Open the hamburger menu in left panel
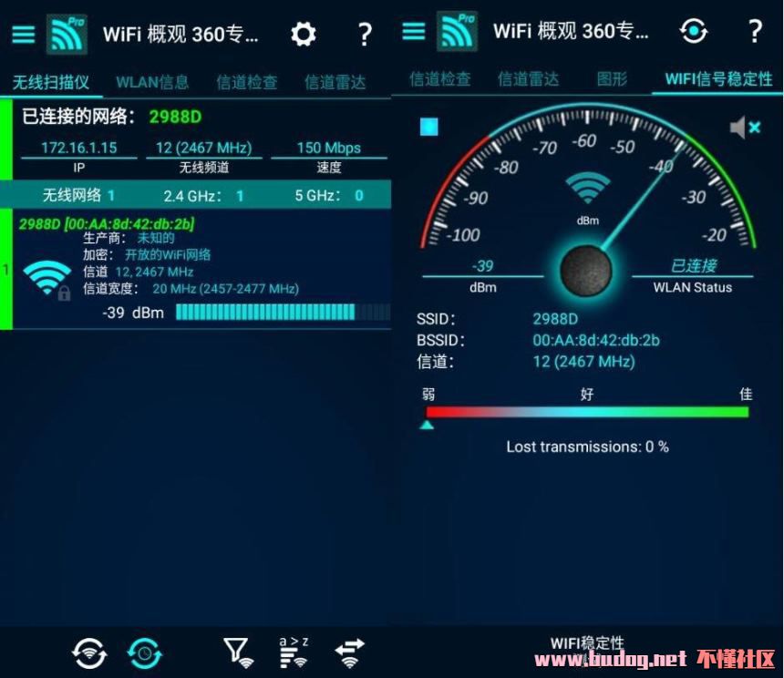784x678 pixels. (23, 35)
